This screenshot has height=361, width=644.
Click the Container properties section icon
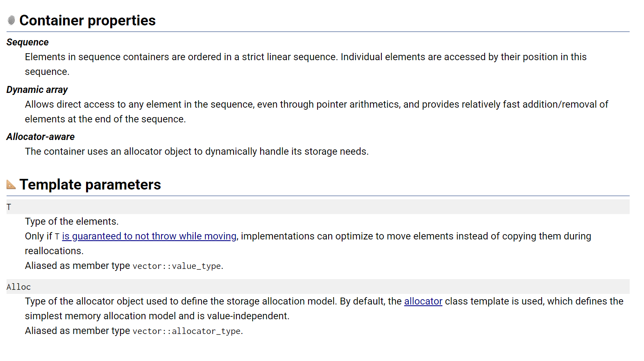click(11, 20)
